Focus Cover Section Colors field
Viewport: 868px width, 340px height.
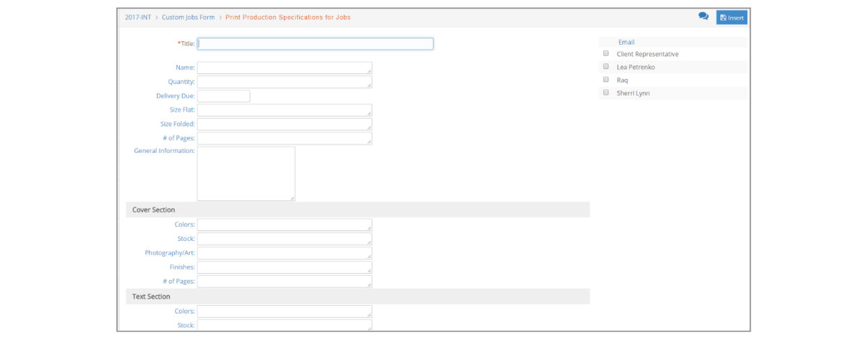pos(284,225)
